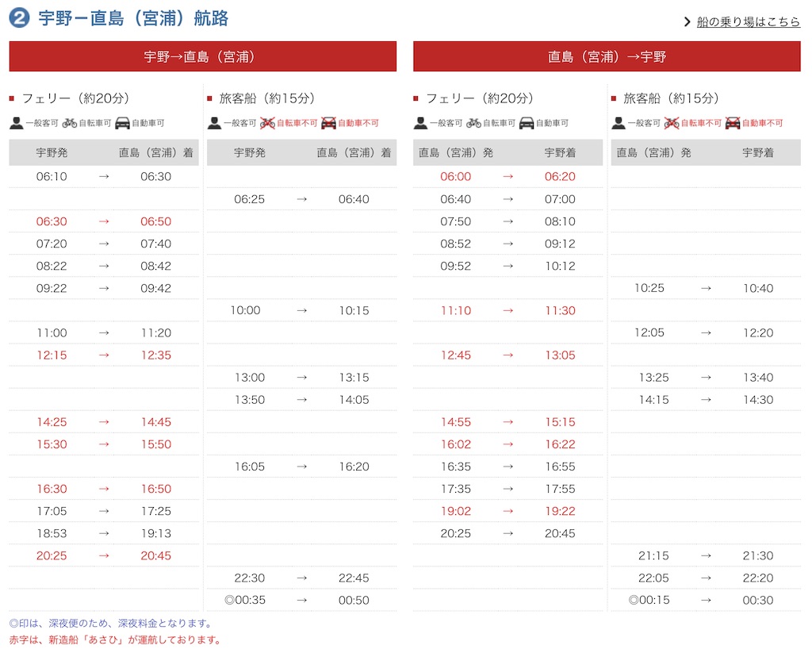
Task: Click the 06:25 Uno passenger boat departure
Action: 250,199
